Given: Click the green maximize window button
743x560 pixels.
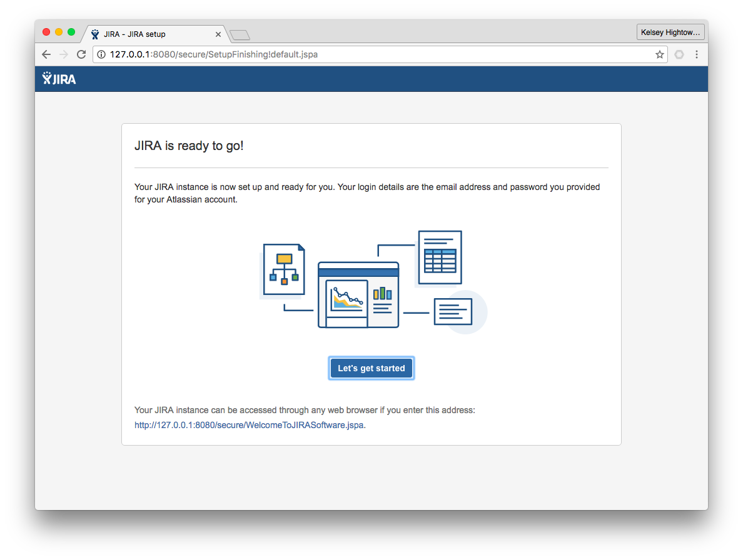Looking at the screenshot, I should pos(71,32).
